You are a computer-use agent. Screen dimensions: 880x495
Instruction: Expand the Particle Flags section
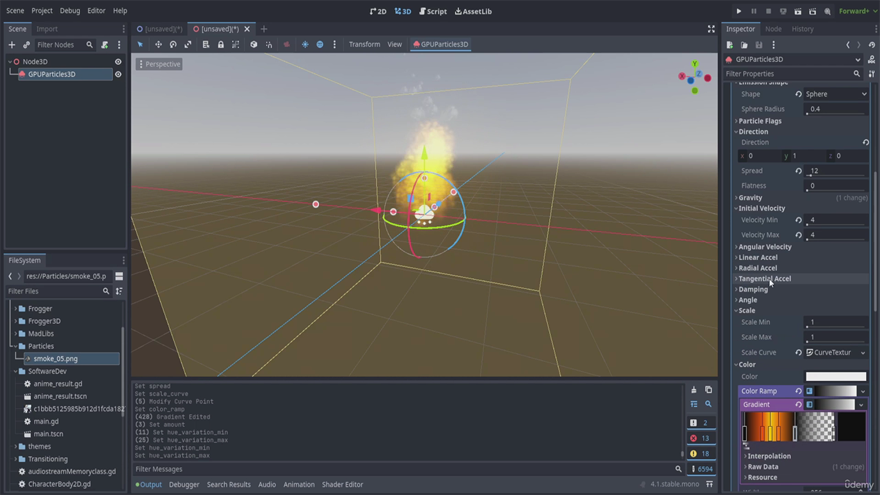click(759, 121)
